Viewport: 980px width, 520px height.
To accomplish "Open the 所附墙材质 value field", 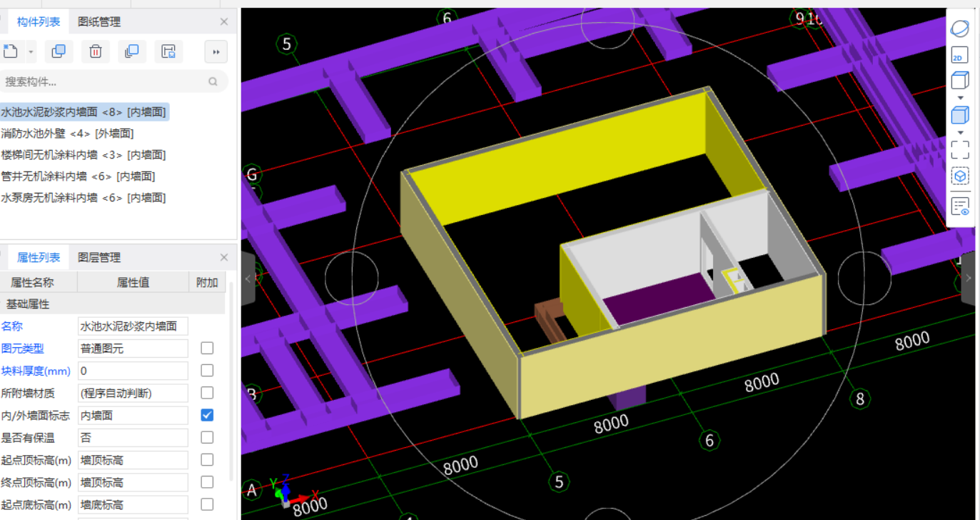I will (x=133, y=393).
